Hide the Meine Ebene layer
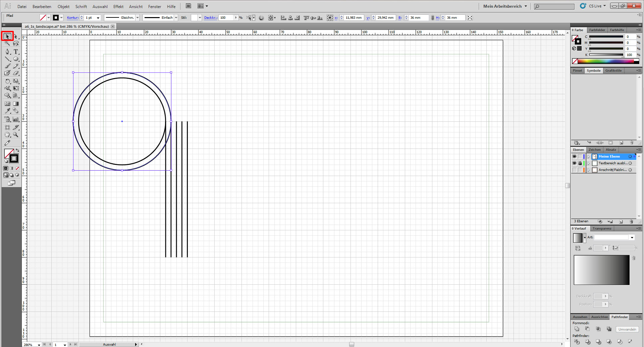The width and height of the screenshot is (644, 347). point(574,157)
